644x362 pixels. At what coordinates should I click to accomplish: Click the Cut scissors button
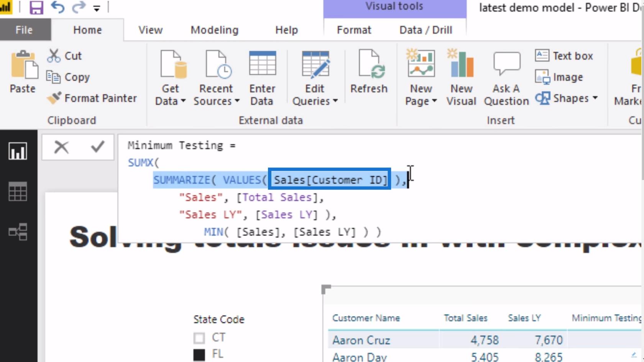tap(64, 56)
